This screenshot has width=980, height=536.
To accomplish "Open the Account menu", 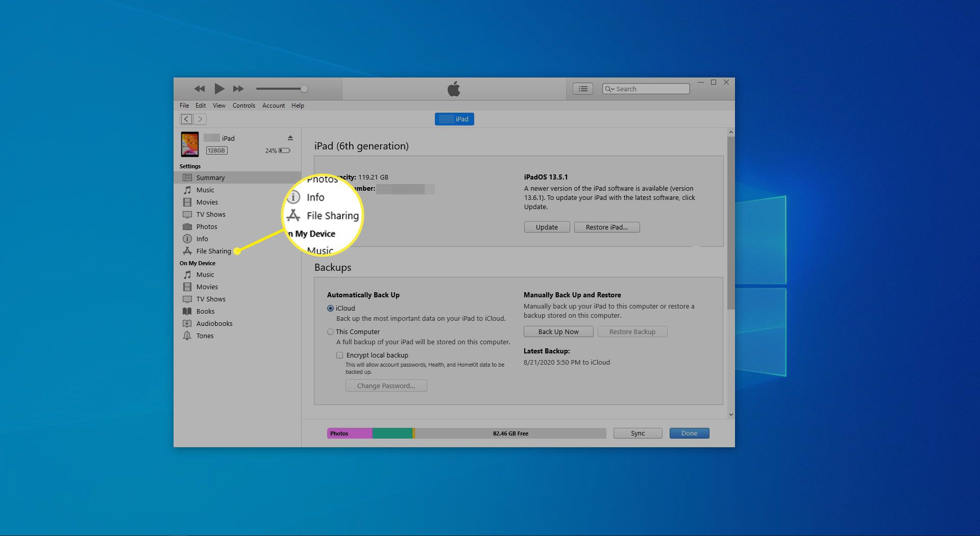I will (x=274, y=106).
